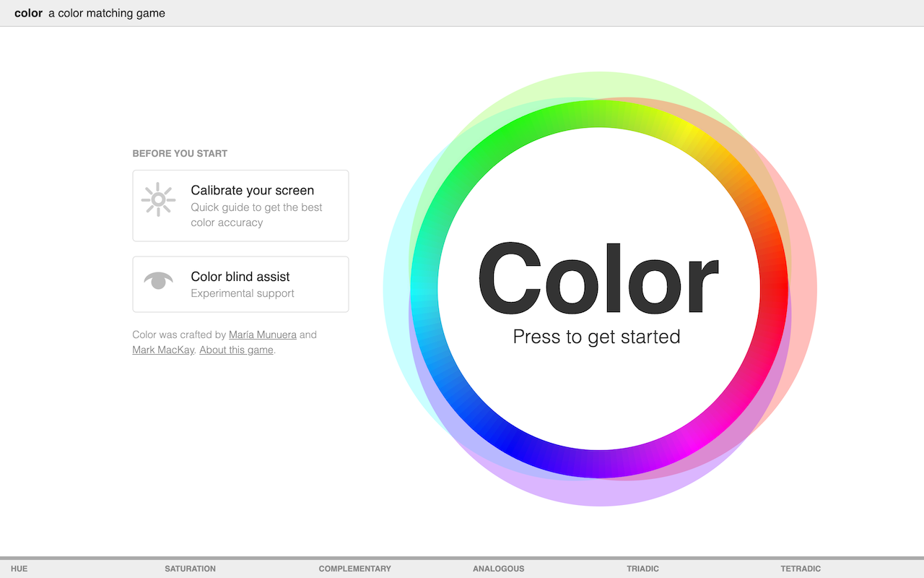Open the "About this game" link

pyautogui.click(x=235, y=350)
